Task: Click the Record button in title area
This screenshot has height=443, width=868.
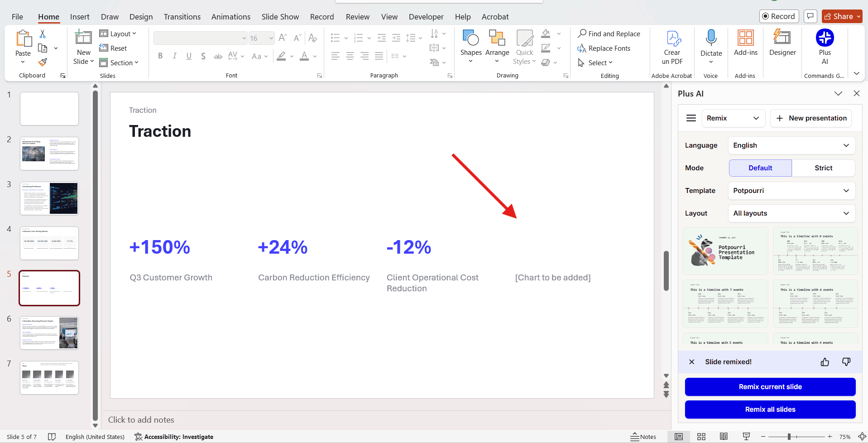Action: point(779,16)
